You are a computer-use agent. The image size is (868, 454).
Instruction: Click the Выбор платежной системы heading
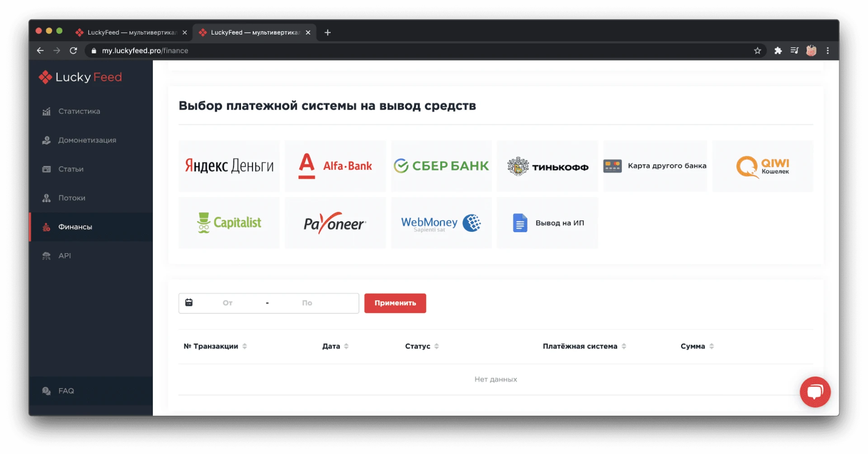point(327,106)
